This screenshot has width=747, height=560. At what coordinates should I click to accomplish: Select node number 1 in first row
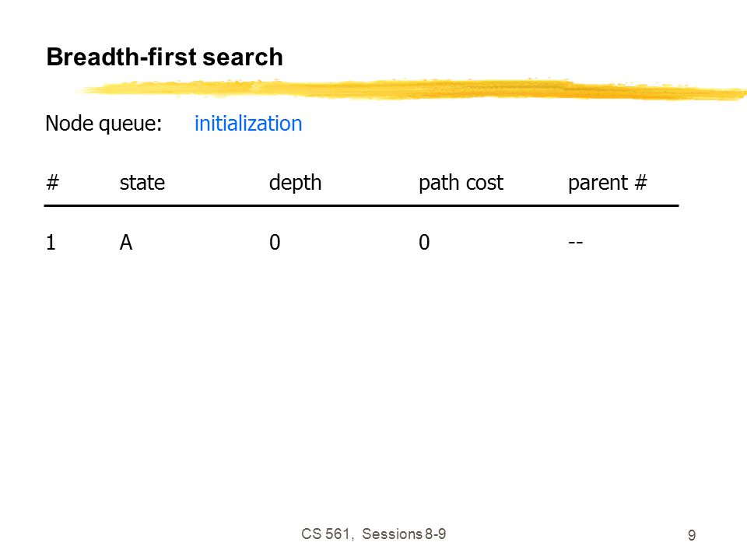point(51,243)
